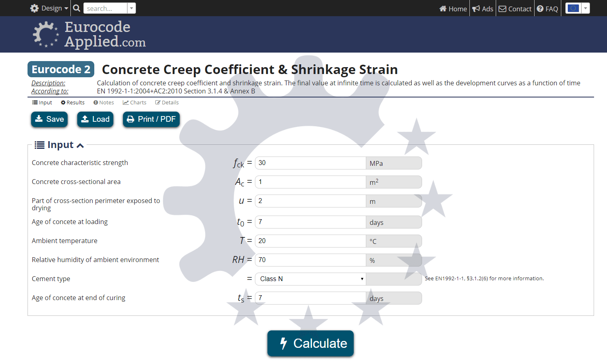Click the Eurocode Applied logo

(89, 34)
